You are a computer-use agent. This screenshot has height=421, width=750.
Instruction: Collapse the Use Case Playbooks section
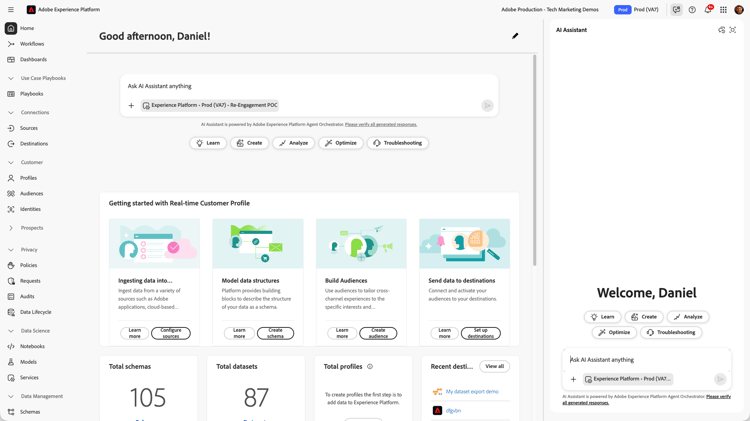tap(11, 78)
